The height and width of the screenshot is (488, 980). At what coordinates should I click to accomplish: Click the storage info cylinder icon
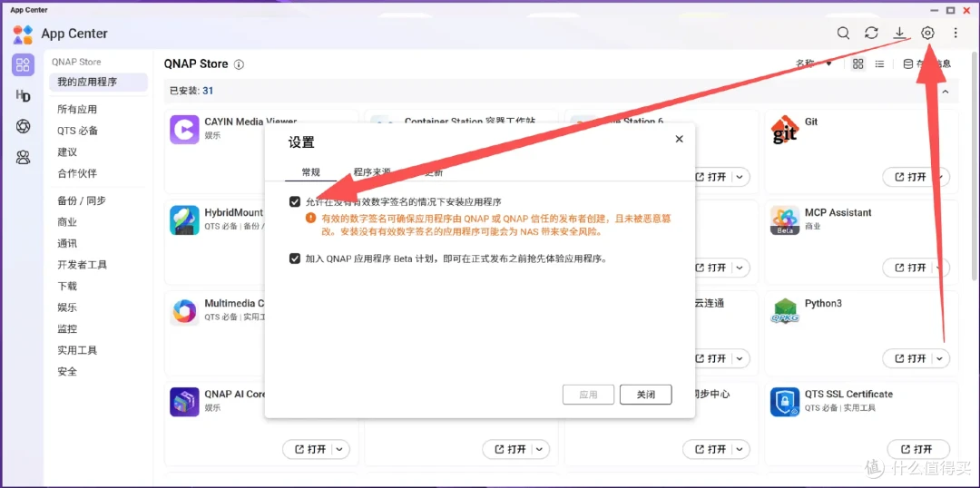[x=908, y=63]
